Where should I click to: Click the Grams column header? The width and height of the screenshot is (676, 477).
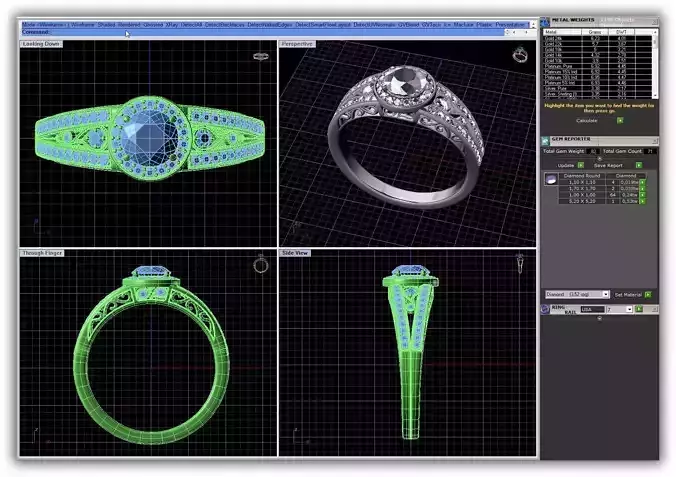[595, 32]
